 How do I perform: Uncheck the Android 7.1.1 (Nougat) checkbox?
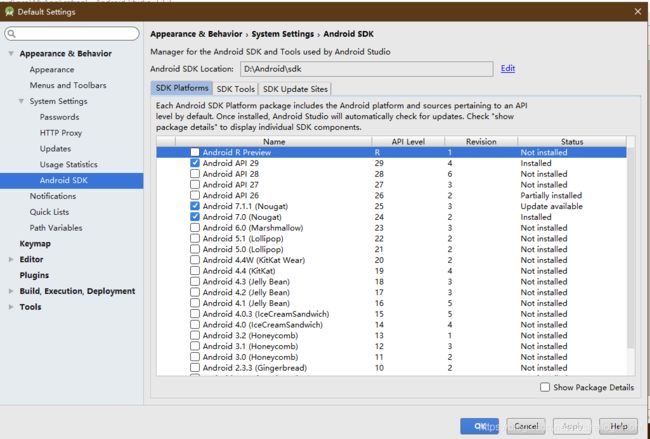[195, 206]
